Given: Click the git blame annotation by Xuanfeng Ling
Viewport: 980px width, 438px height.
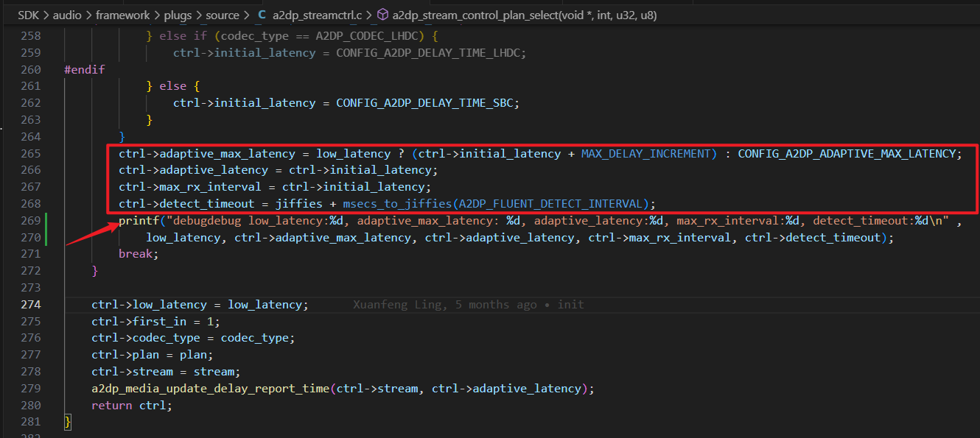Looking at the screenshot, I should click(x=469, y=304).
